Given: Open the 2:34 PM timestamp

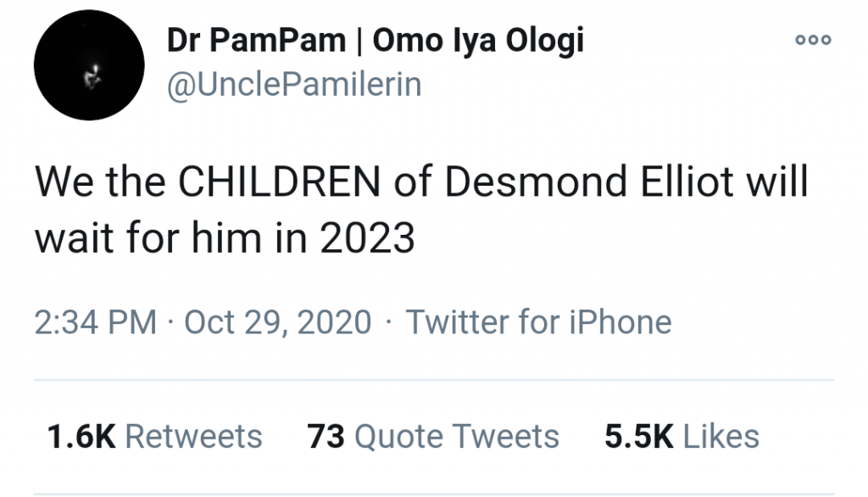Looking at the screenshot, I should (x=95, y=322).
